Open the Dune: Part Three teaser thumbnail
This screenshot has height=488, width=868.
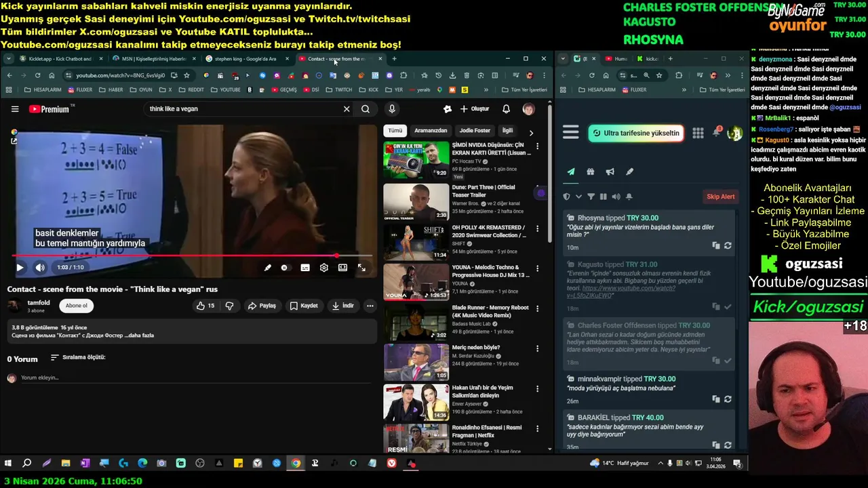click(x=416, y=201)
